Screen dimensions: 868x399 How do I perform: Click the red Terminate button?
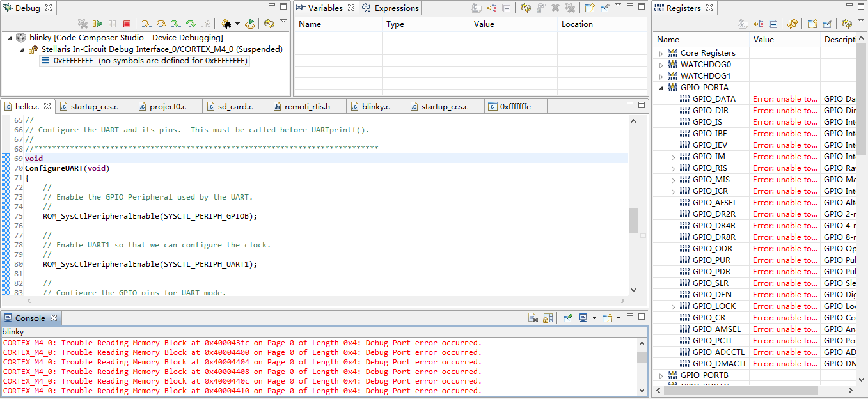click(x=127, y=24)
